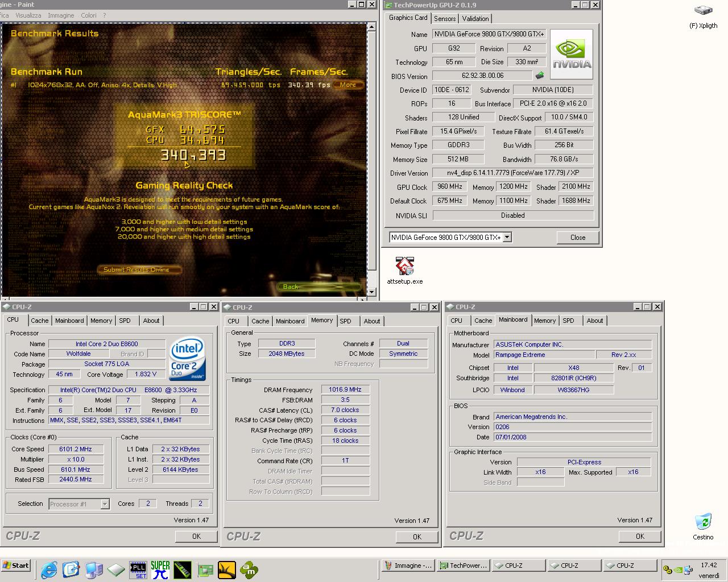
Task: Launch CPU-Z chip icon in quick launch
Action: click(116, 569)
